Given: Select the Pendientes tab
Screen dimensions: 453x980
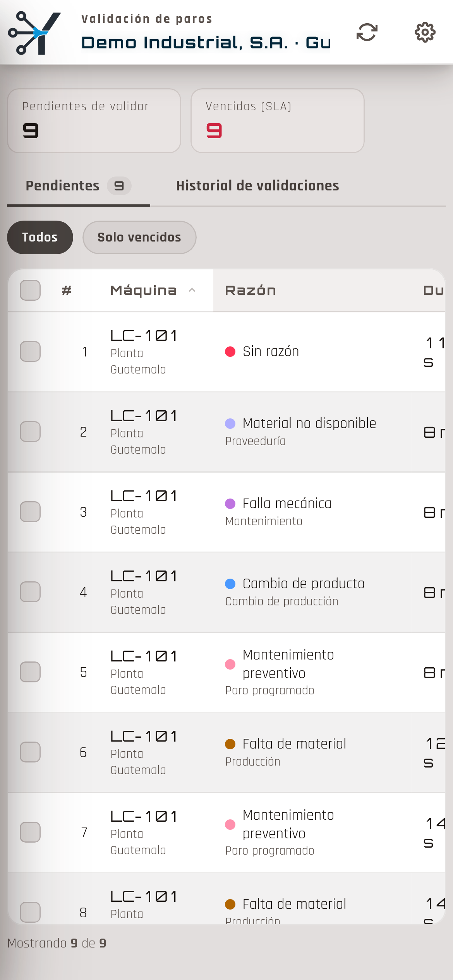Looking at the screenshot, I should (79, 186).
